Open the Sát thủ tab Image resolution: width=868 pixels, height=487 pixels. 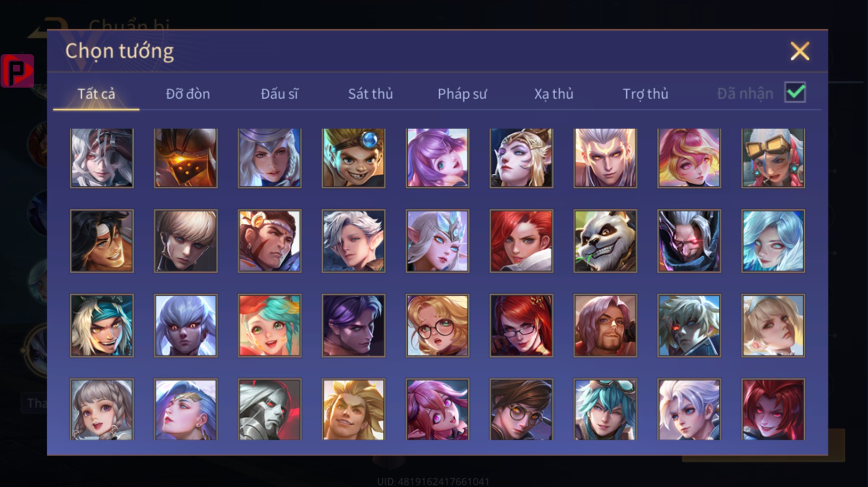pyautogui.click(x=371, y=94)
